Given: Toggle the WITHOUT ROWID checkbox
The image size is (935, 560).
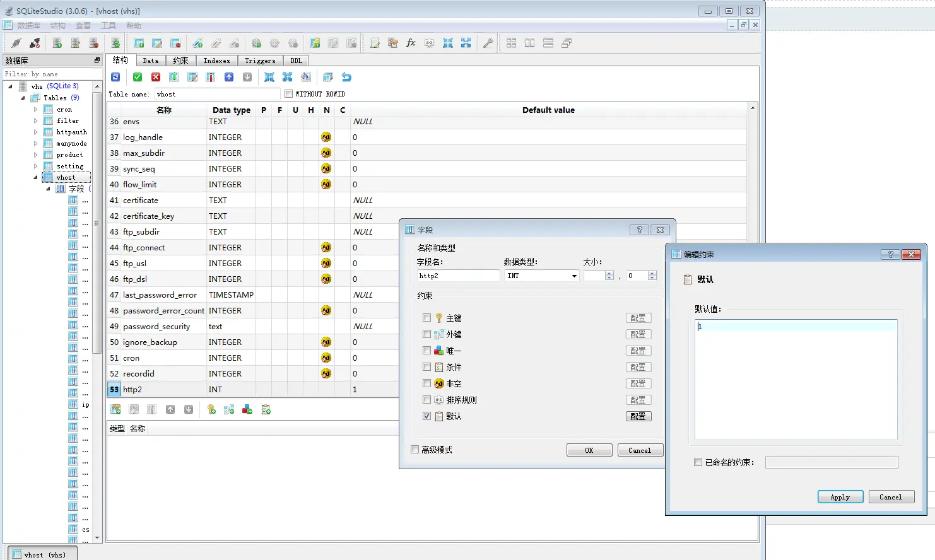Looking at the screenshot, I should pos(288,94).
